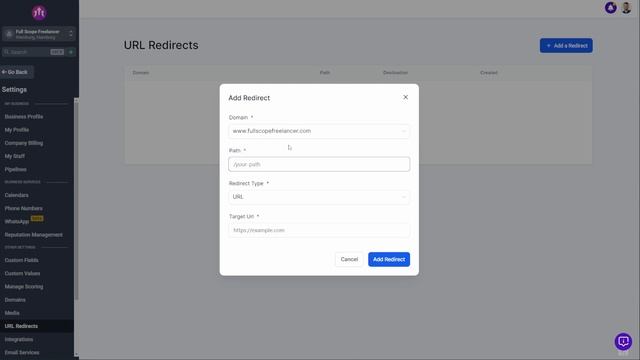Open the Redirect Type dropdown
Image resolution: width=640 pixels, height=360 pixels.
[x=319, y=197]
